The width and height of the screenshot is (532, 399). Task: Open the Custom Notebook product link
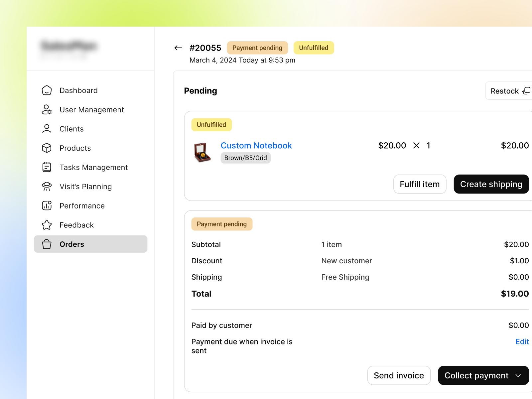point(256,145)
